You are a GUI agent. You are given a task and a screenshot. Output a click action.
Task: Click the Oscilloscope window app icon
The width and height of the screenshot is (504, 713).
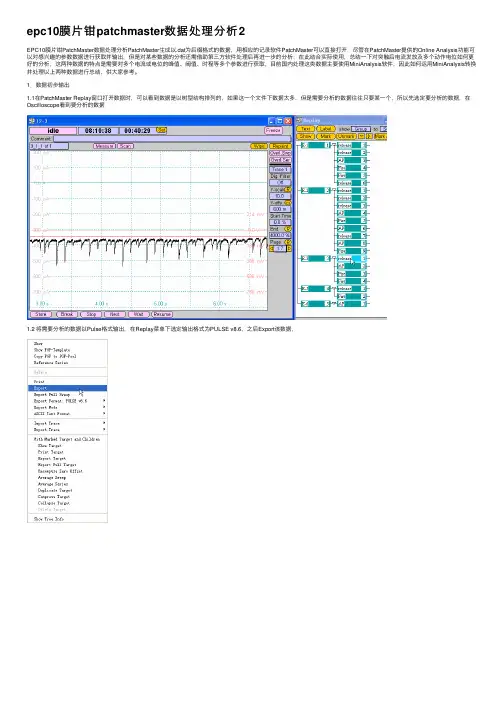click(x=32, y=121)
